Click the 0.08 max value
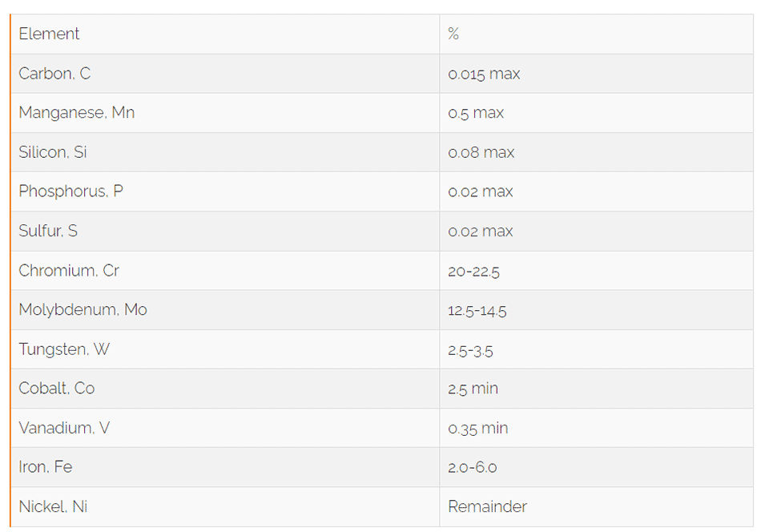 point(481,152)
